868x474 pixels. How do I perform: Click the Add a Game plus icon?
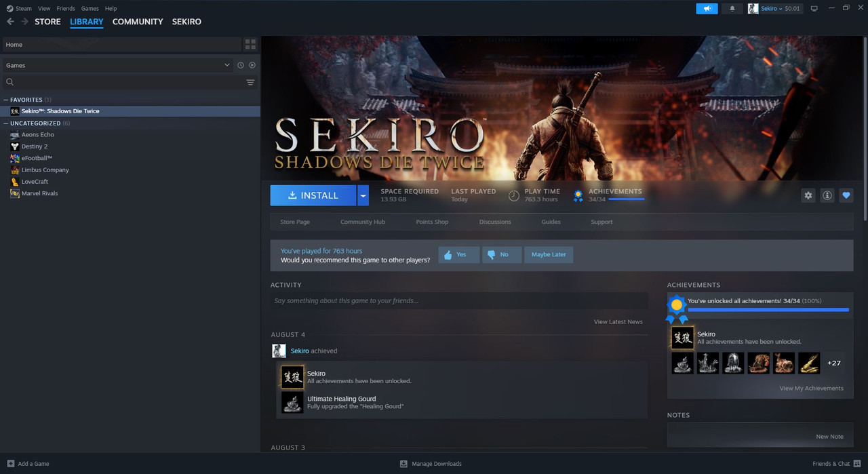tap(10, 464)
